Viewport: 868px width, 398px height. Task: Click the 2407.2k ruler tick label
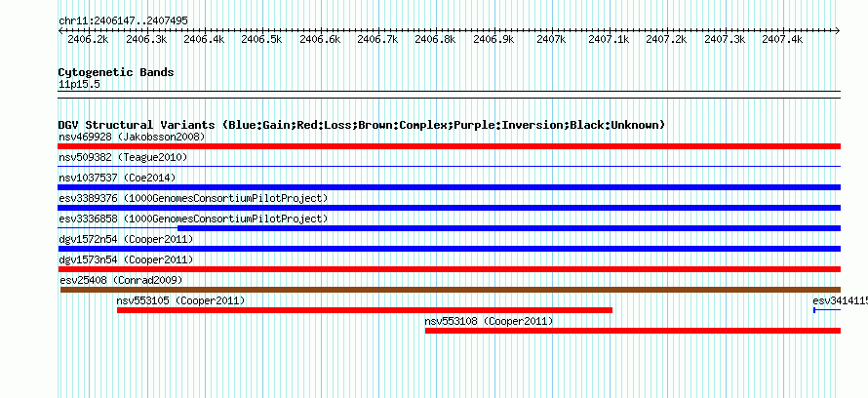pyautogui.click(x=666, y=39)
